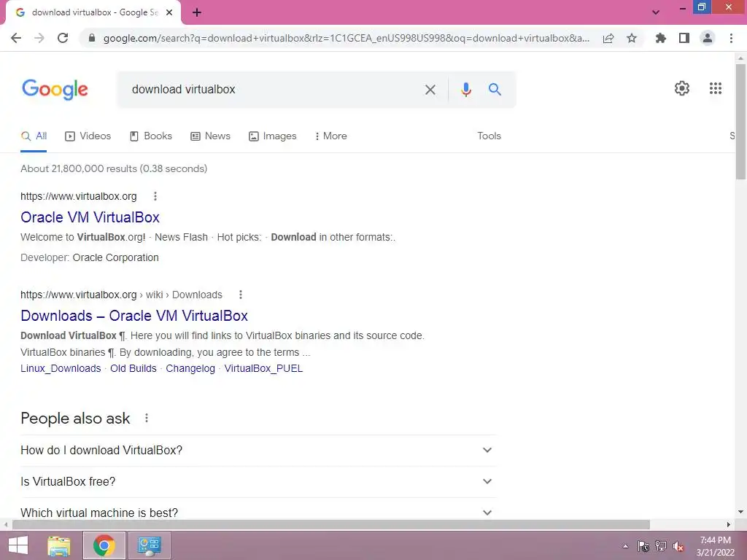Expand 'Which virtual machine is best?'

click(x=258, y=513)
